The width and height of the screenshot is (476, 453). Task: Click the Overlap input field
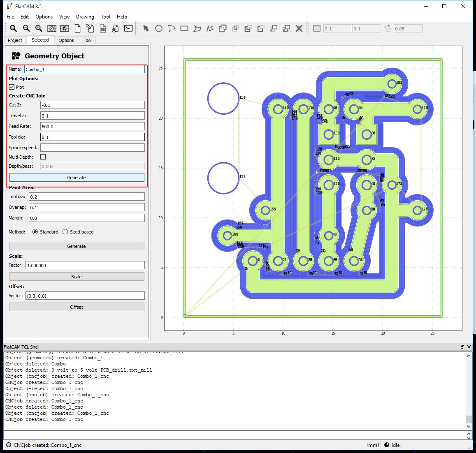[87, 207]
